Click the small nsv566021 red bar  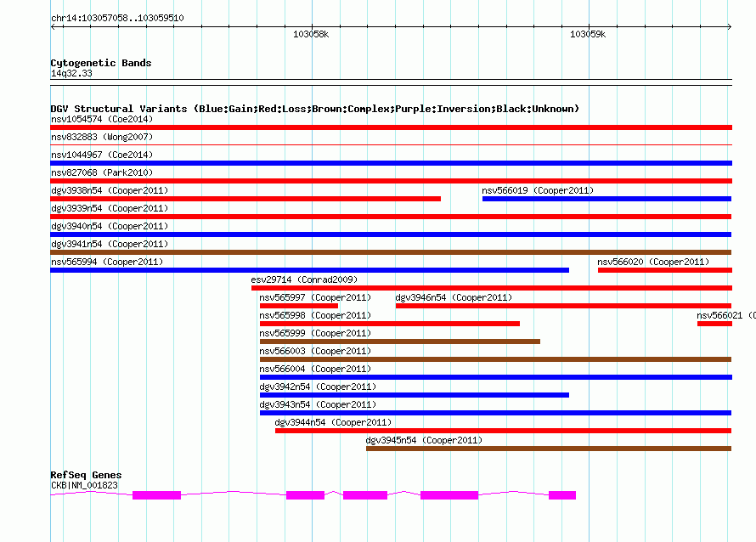point(714,324)
